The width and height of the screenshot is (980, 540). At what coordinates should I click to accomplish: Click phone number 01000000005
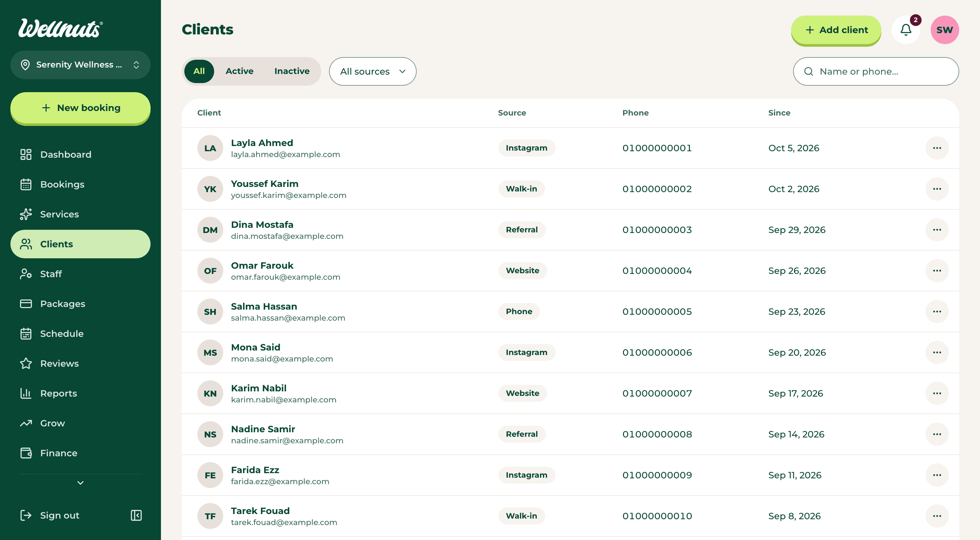(657, 312)
